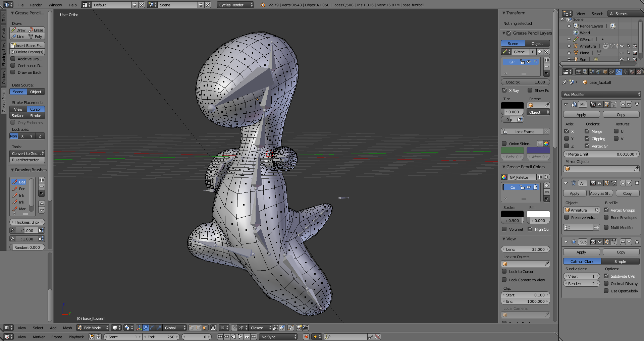Open the Closest snap target dropdown

coord(261,328)
